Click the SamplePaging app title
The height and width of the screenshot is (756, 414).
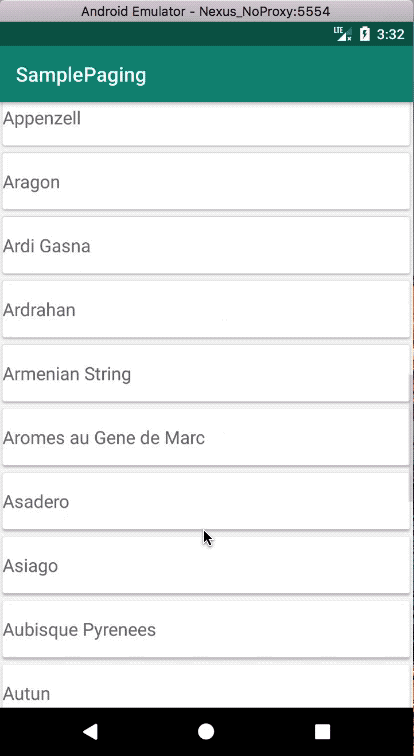pyautogui.click(x=81, y=75)
